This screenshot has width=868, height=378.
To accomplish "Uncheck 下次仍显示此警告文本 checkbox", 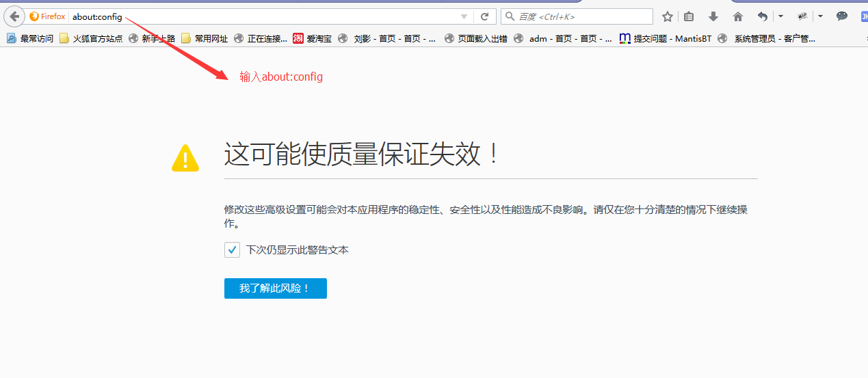I will click(232, 250).
